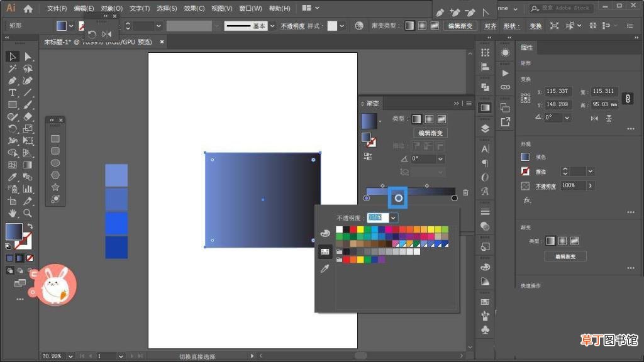Select the Rectangle tool in toolbar

click(x=13, y=105)
